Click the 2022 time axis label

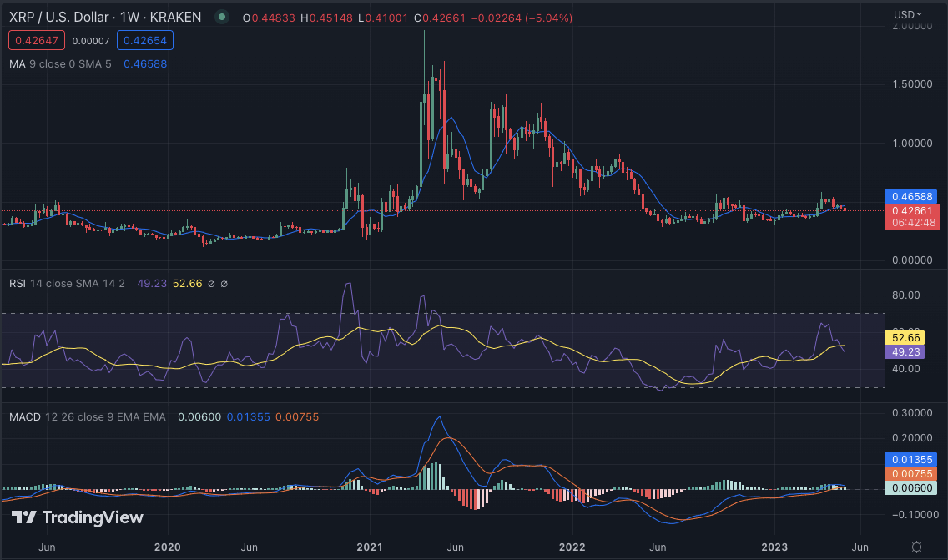coord(572,547)
